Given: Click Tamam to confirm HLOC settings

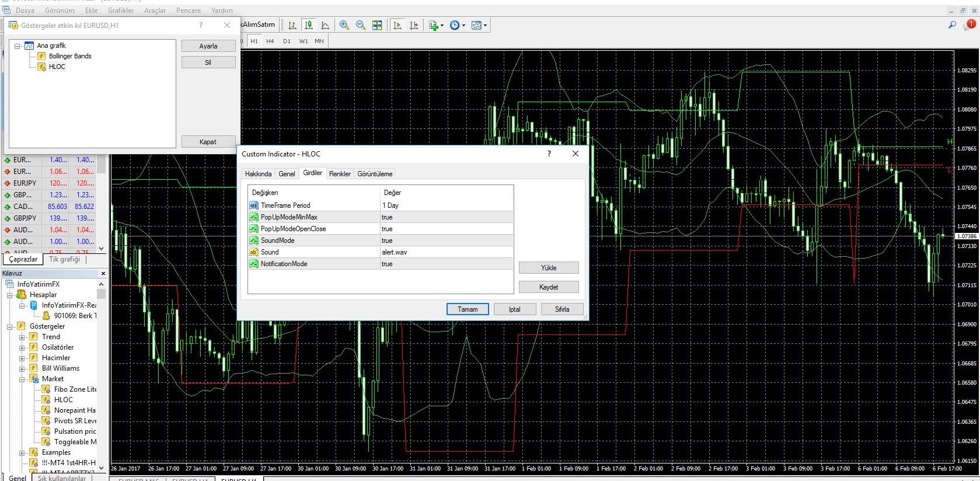Looking at the screenshot, I should click(x=468, y=309).
